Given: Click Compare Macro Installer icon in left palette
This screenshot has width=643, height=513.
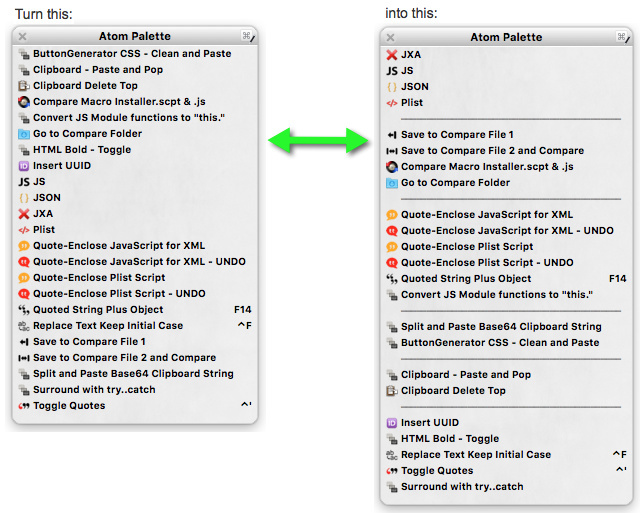Looking at the screenshot, I should pos(24,102).
